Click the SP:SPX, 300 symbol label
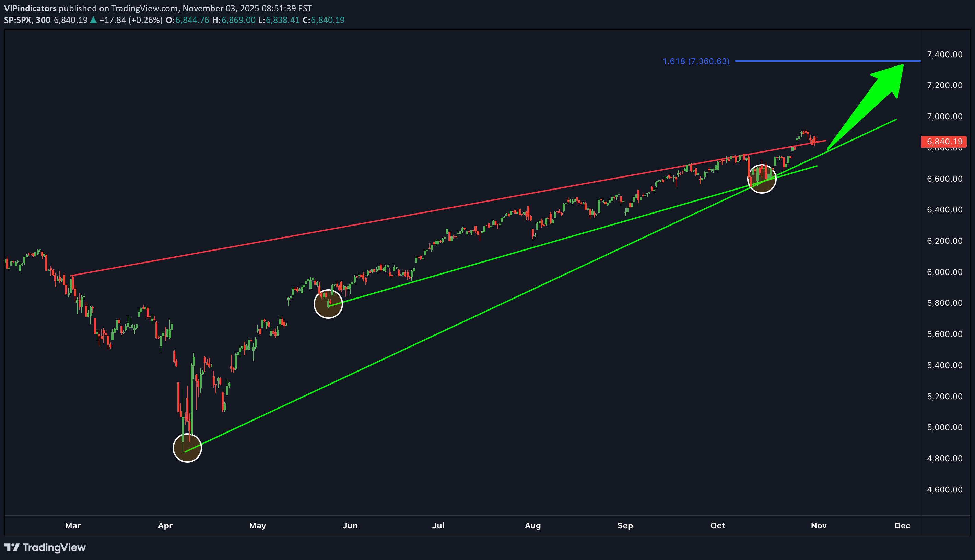Screen dimensions: 975x560 (x=27, y=20)
